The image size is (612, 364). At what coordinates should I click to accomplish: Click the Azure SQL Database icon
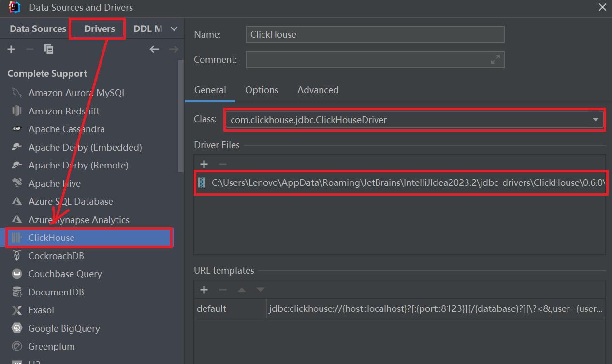17,201
